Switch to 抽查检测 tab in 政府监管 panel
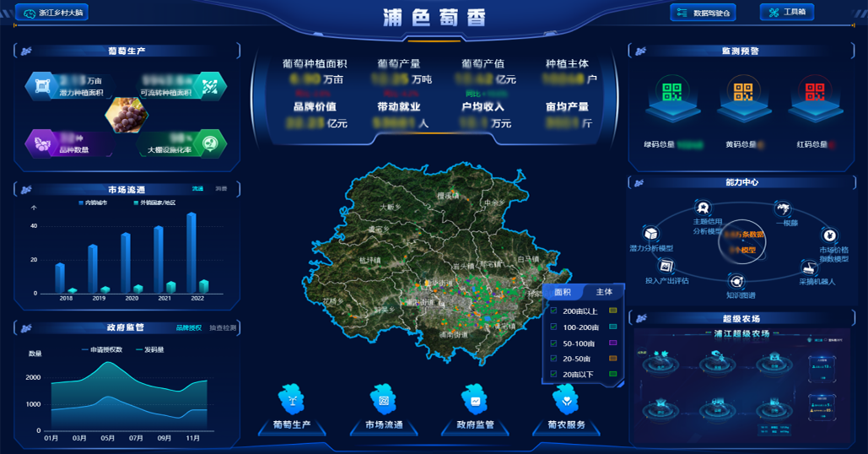The width and height of the screenshot is (868, 454). tap(223, 327)
